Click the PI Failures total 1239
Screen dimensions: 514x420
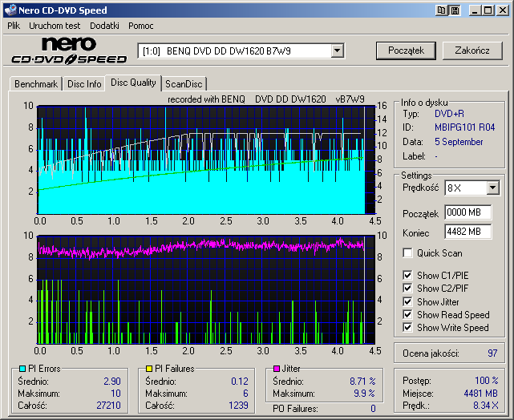[238, 406]
